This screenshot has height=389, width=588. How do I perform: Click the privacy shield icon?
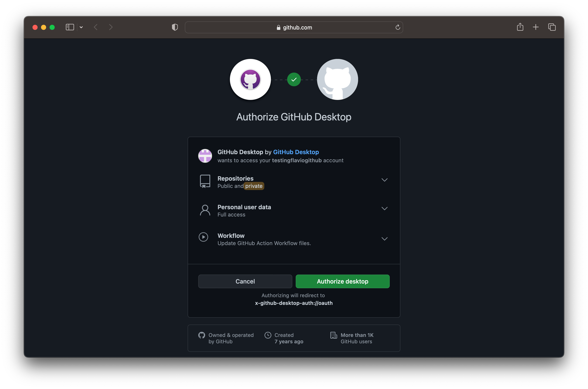pyautogui.click(x=175, y=27)
